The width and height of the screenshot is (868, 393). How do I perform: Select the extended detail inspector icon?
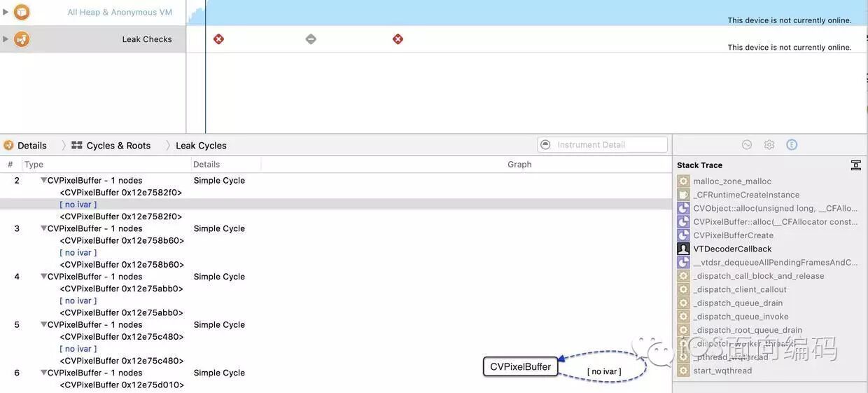pos(792,144)
